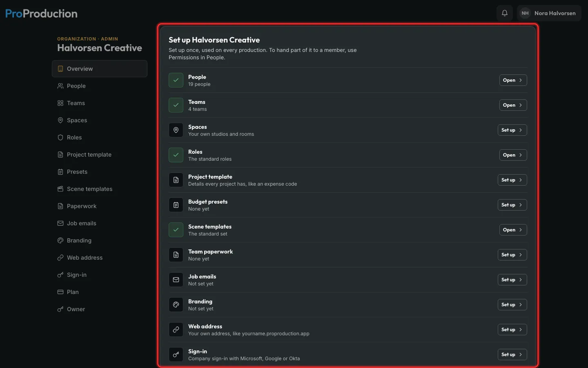Open Plan in the sidebar
588x368 pixels.
tap(100, 292)
